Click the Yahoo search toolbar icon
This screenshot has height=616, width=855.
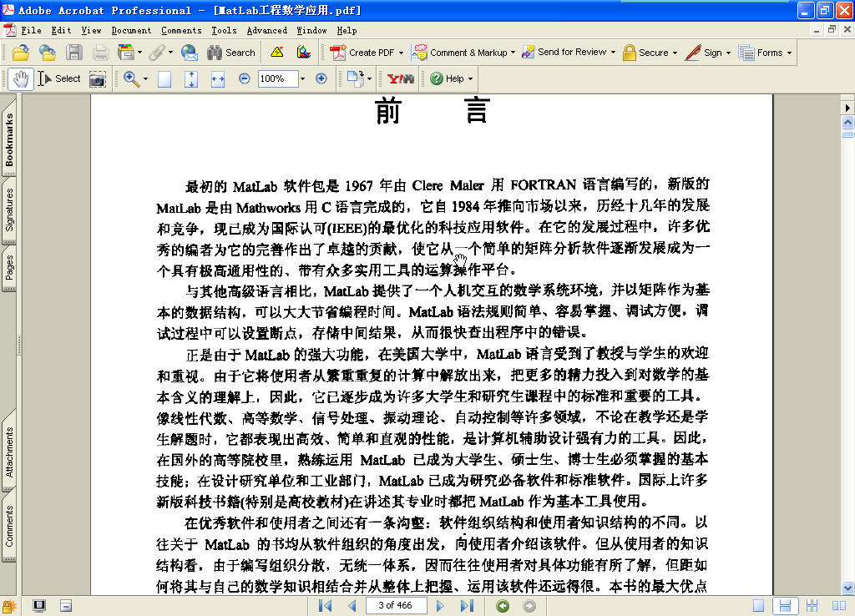point(400,79)
